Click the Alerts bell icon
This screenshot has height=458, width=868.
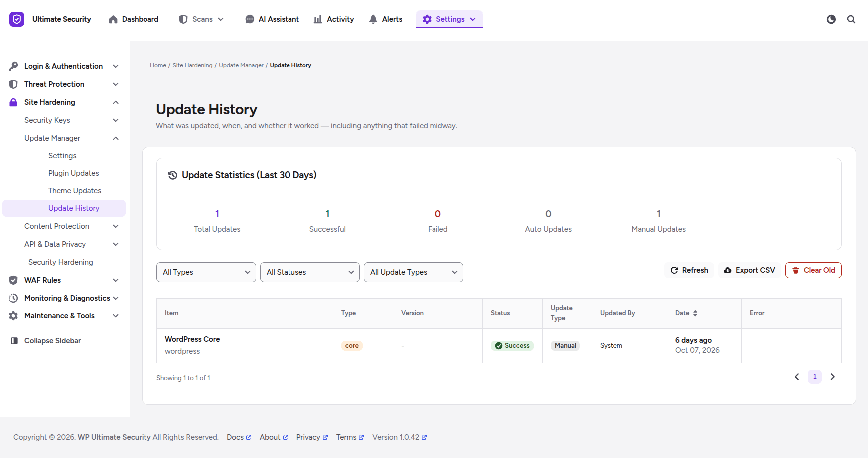[x=373, y=19]
